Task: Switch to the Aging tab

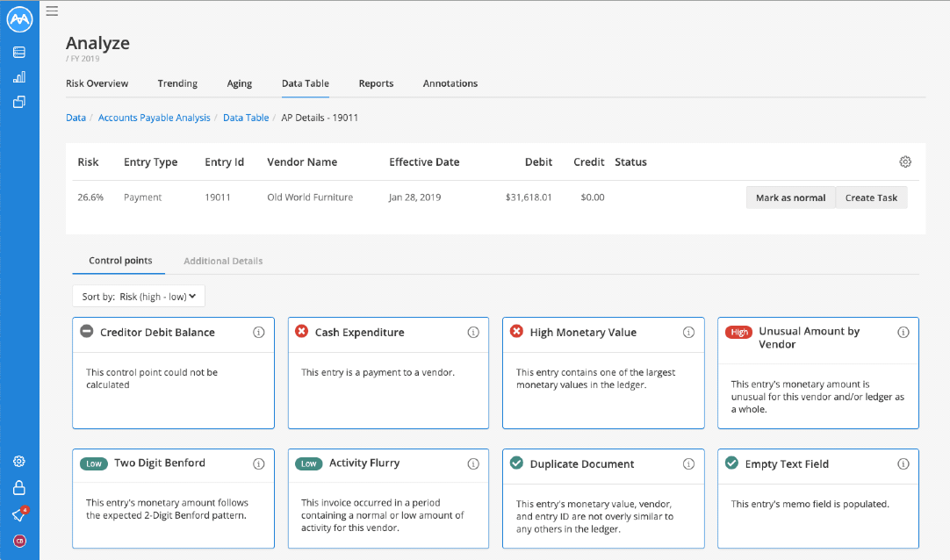Action: click(240, 83)
